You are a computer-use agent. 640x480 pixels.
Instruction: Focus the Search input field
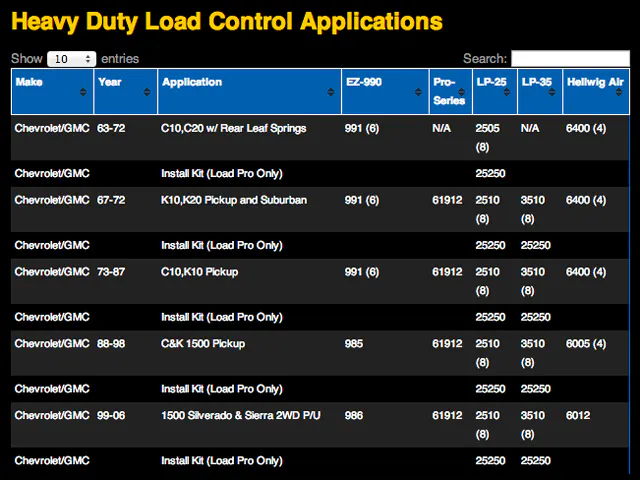(570, 59)
